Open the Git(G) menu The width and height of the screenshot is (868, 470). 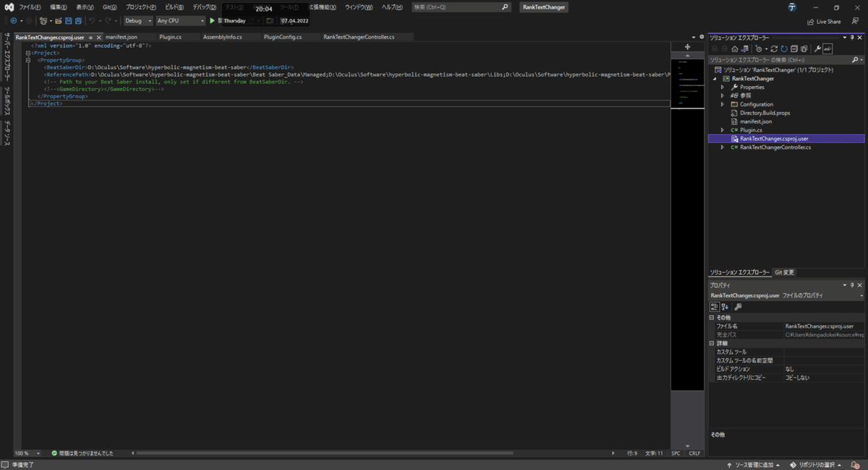tap(109, 7)
